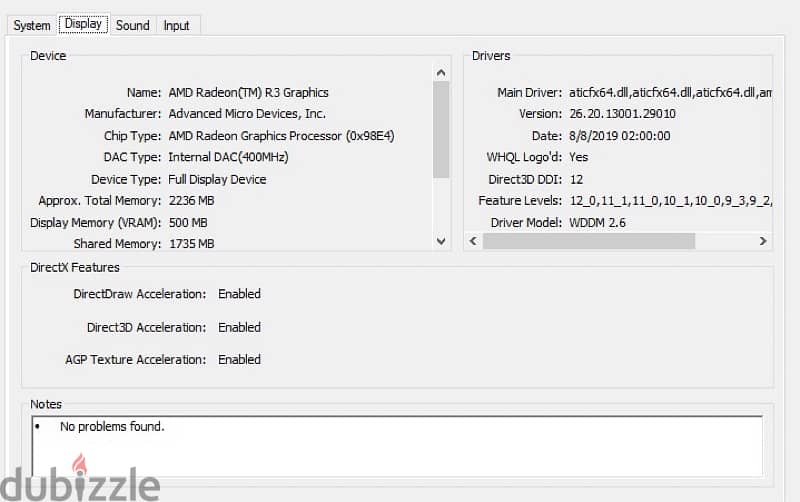Viewport: 800px width, 502px height.
Task: Click the name 'AMD Radeon(TM) R3 Graphics'
Action: point(248,93)
